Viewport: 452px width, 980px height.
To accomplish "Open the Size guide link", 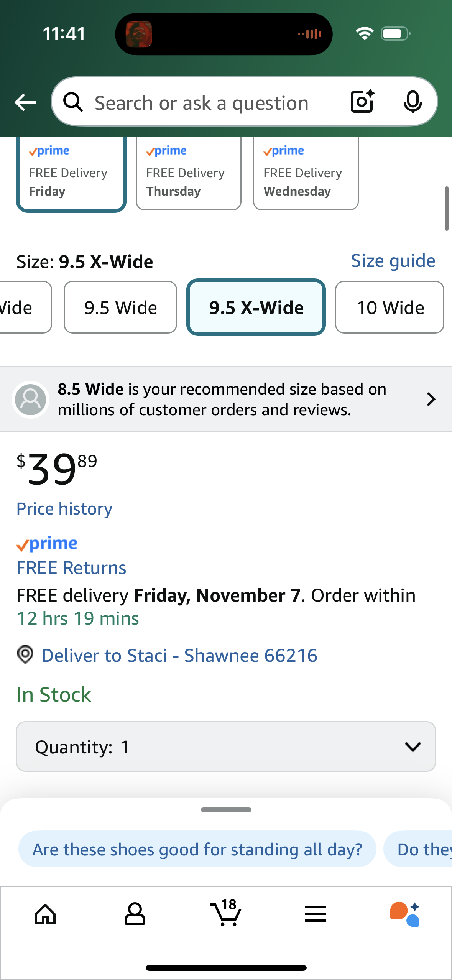I will coord(393,261).
